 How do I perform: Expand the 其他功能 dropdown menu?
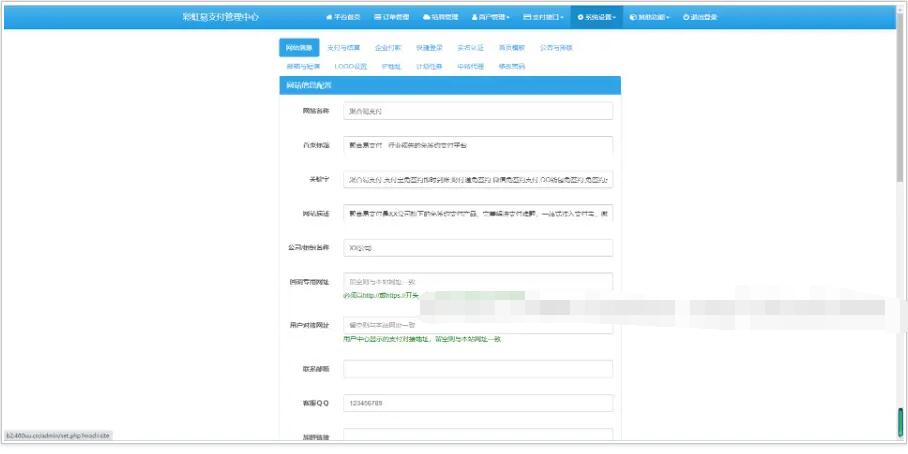(x=649, y=17)
